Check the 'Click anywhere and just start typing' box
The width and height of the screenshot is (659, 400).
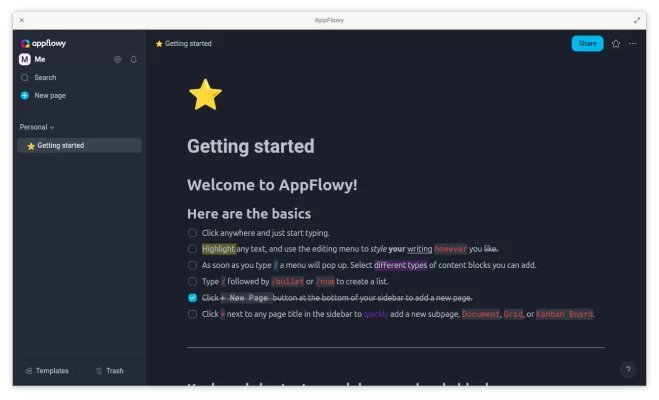point(192,233)
